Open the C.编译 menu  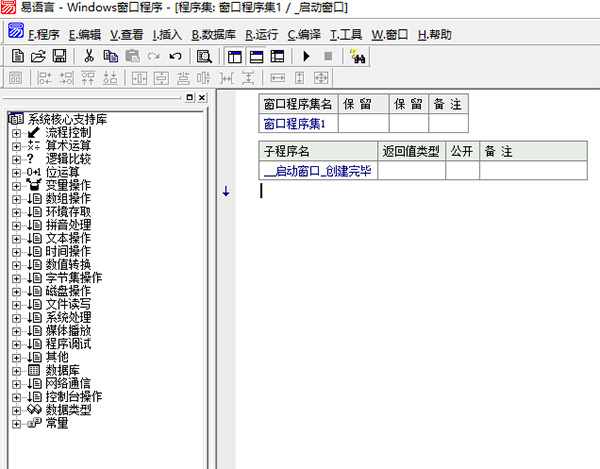coord(304,35)
